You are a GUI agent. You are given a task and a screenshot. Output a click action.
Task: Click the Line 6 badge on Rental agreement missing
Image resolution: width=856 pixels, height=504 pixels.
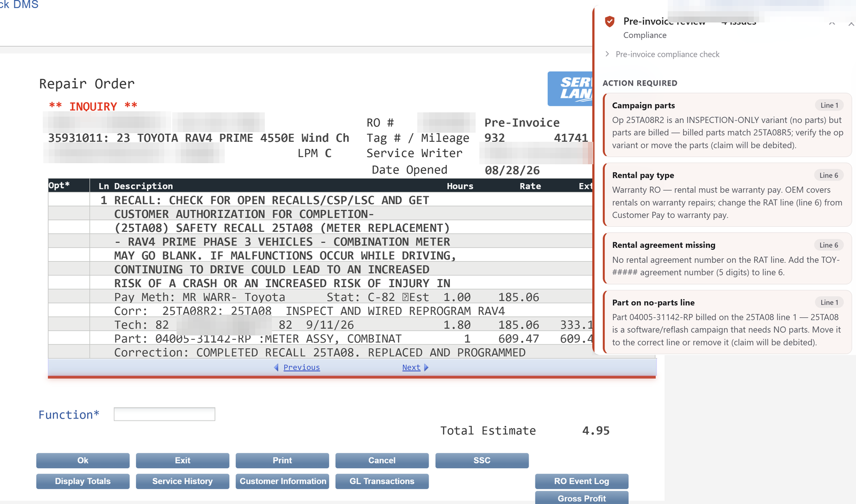[829, 245]
